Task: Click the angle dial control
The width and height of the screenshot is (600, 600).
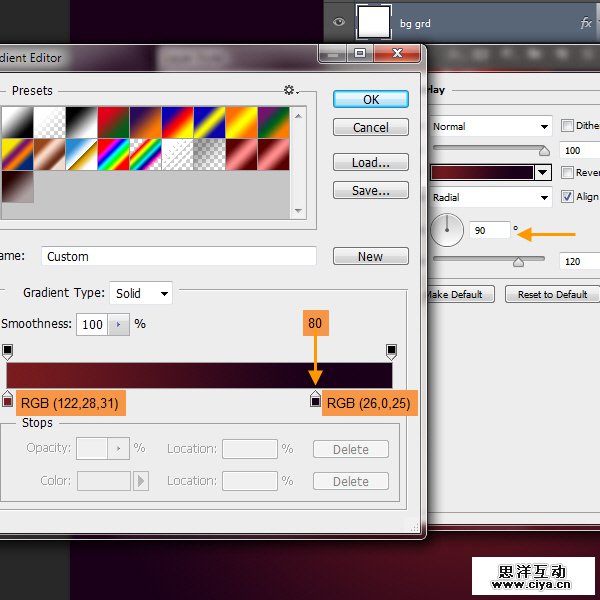Action: (447, 231)
